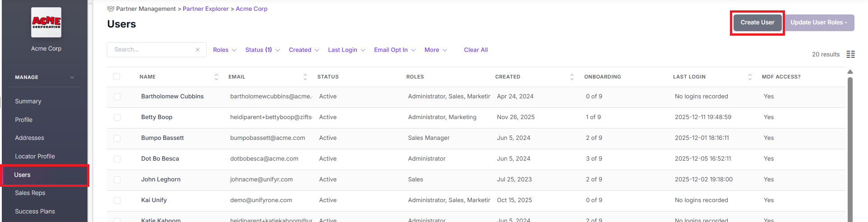Sort by Email column arrows

pos(305,77)
